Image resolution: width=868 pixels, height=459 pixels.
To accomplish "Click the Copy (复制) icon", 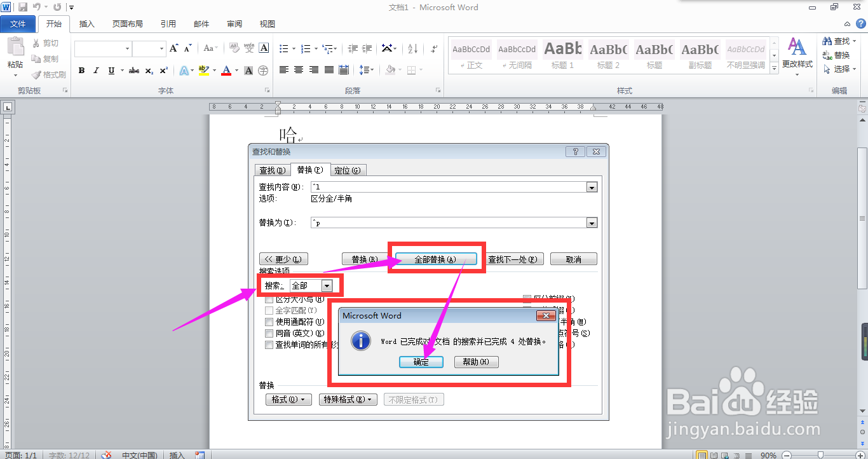I will click(36, 59).
